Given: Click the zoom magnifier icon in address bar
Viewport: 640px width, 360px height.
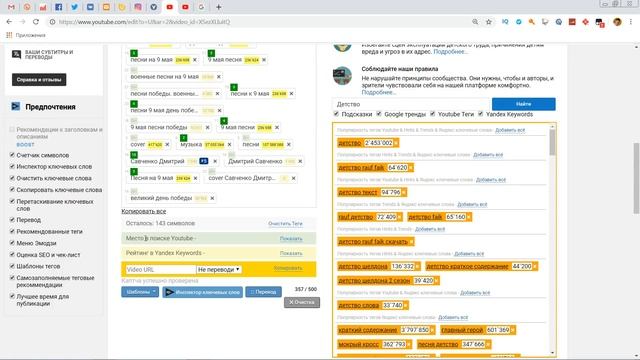Looking at the screenshot, I should tap(475, 22).
